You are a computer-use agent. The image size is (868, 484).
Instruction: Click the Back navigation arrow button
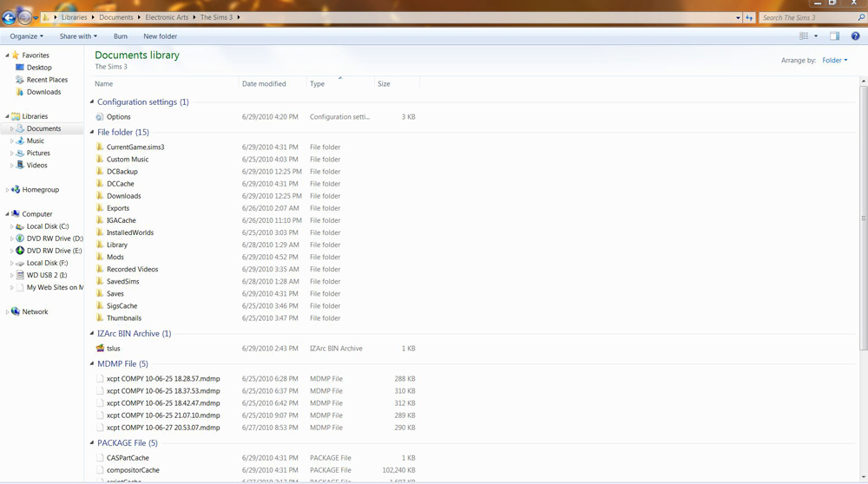9,17
